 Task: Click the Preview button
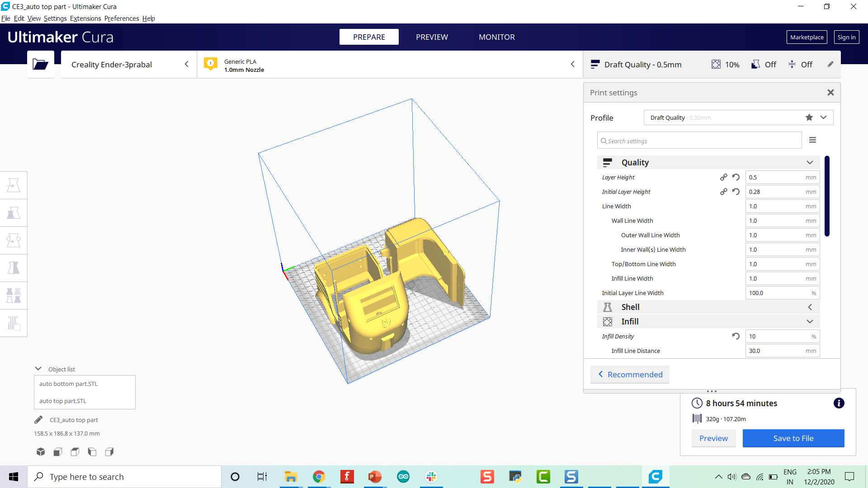click(x=713, y=438)
